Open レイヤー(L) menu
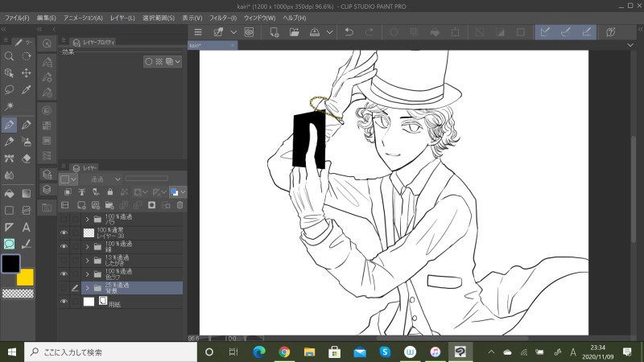 point(122,18)
